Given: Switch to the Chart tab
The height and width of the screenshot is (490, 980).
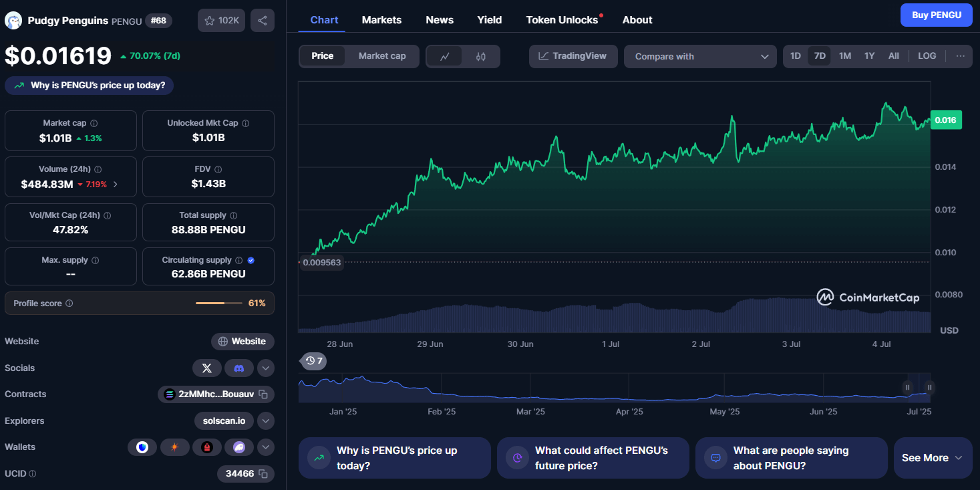Looking at the screenshot, I should pos(324,20).
